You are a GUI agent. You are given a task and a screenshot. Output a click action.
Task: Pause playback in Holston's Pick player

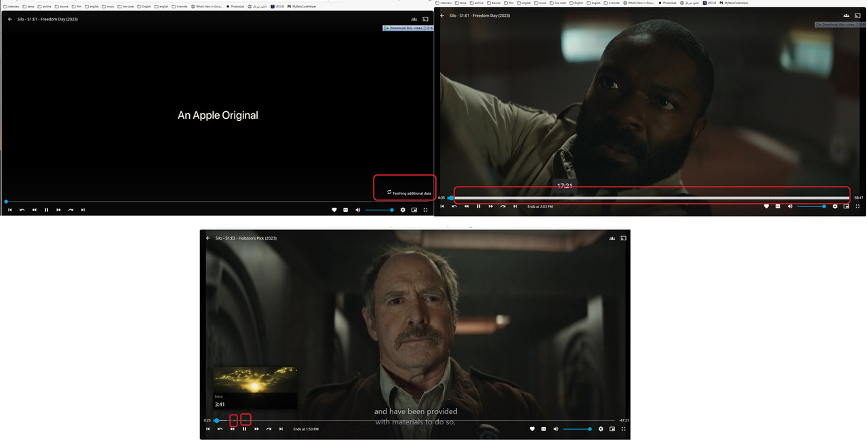tap(245, 429)
